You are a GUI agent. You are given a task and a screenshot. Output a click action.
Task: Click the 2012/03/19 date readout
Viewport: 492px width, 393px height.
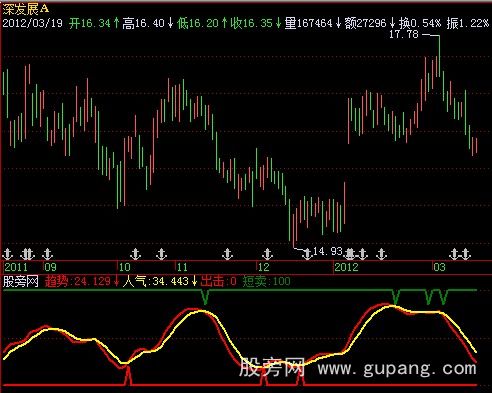pos(33,23)
